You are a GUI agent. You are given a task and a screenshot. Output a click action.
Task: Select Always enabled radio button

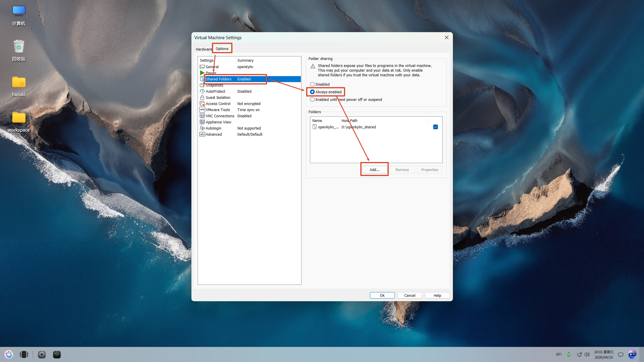coord(312,92)
